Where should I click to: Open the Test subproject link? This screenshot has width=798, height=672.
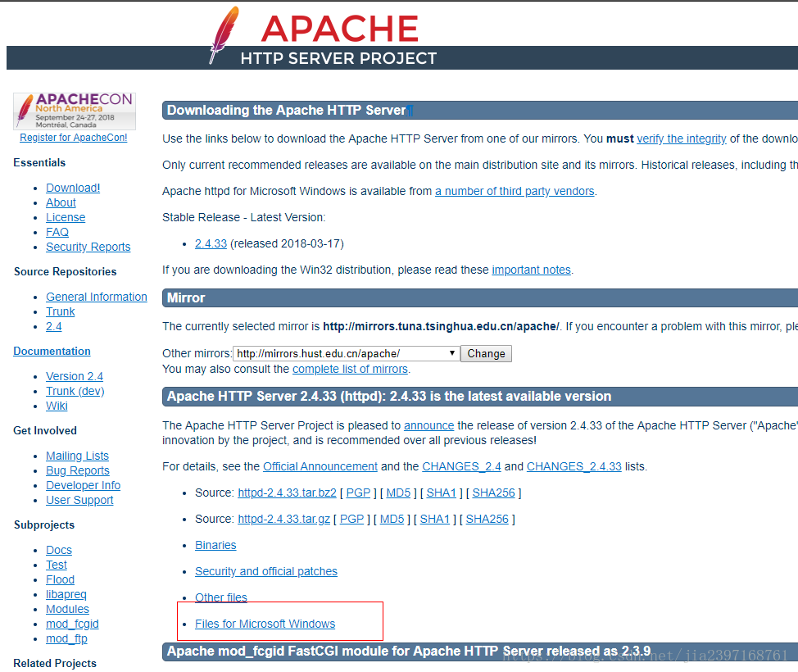[x=56, y=565]
